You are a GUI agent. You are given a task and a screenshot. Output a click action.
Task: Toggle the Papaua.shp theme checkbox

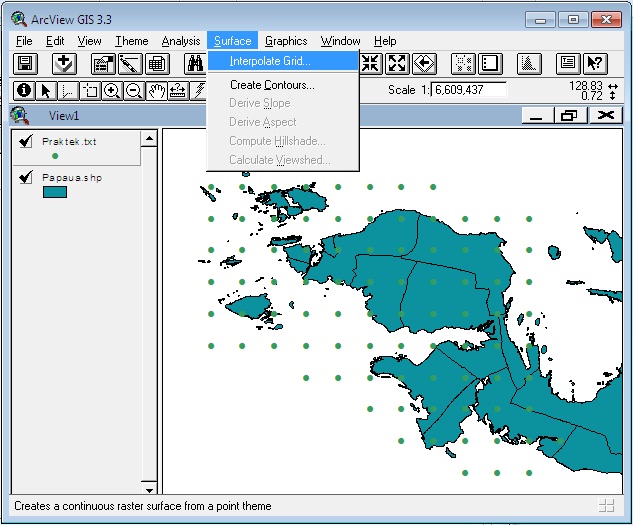click(26, 177)
